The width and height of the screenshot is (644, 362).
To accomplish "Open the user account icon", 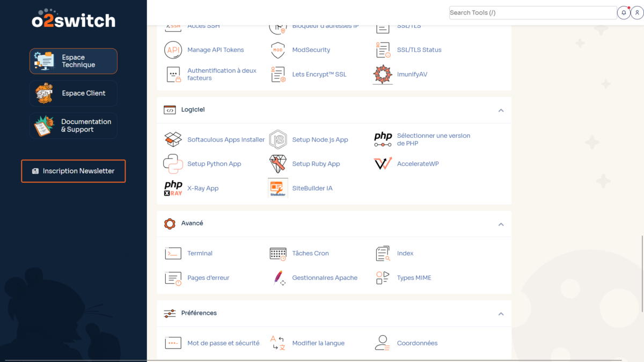I will [x=636, y=13].
